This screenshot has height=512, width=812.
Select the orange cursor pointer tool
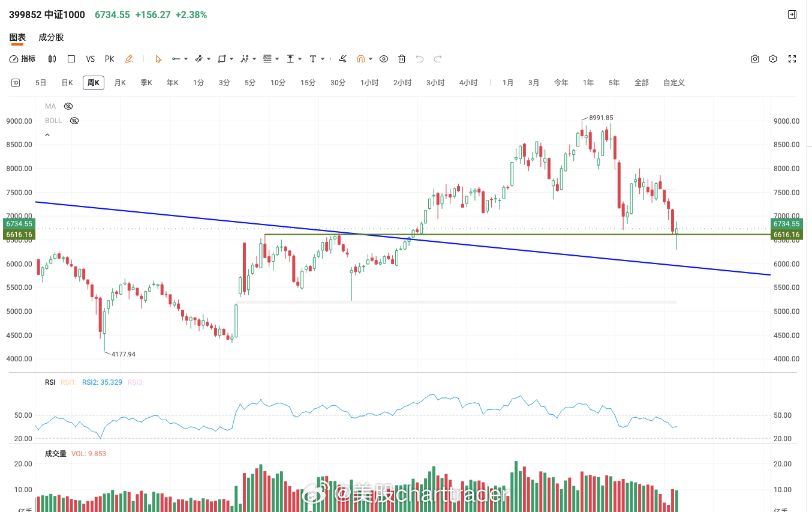click(158, 59)
